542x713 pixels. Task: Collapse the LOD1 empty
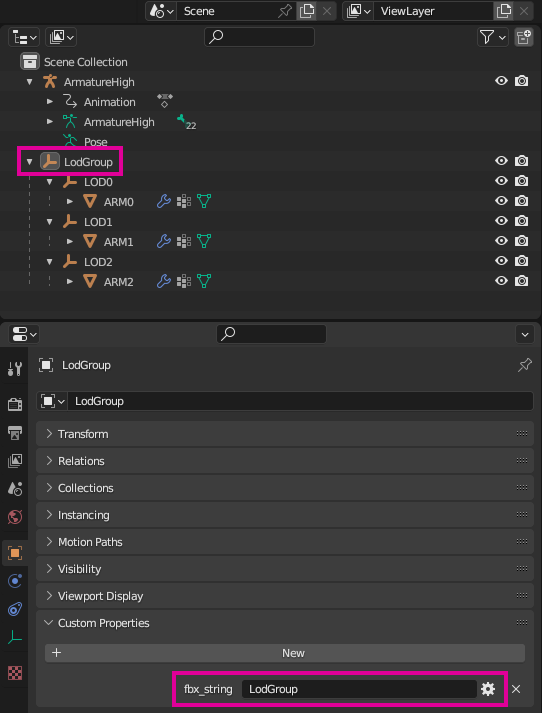(50, 222)
